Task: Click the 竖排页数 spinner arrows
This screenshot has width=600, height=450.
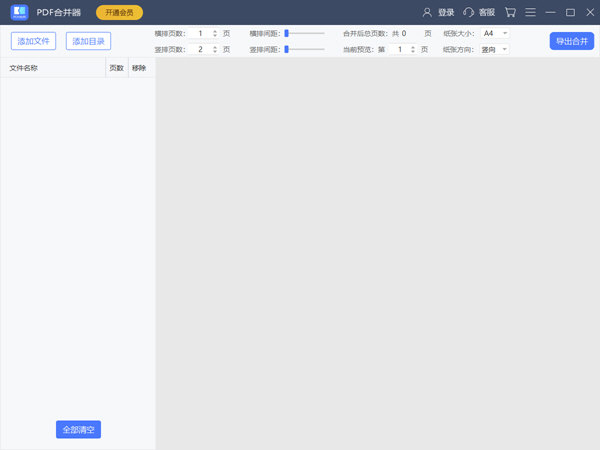Action: pyautogui.click(x=215, y=49)
